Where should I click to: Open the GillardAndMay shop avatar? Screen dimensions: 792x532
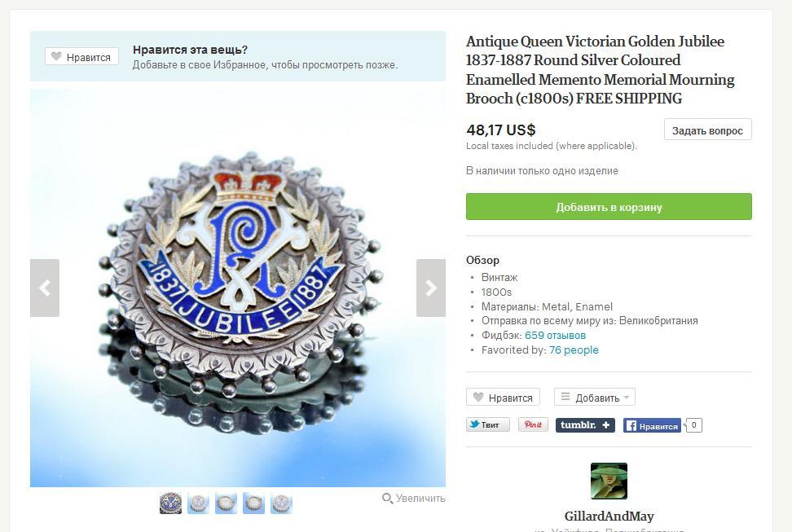(x=609, y=481)
